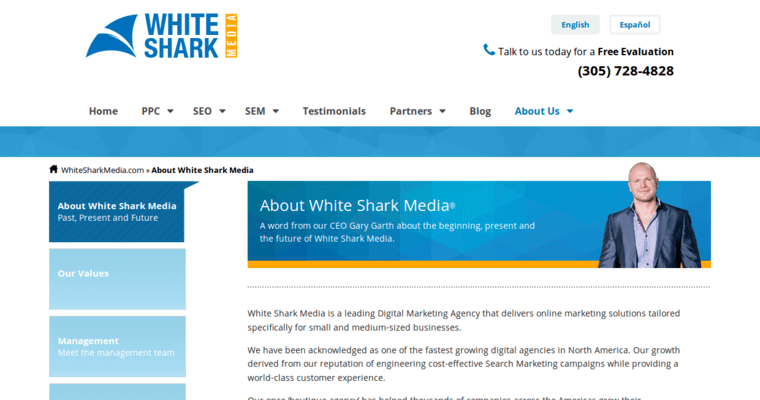Click the home icon in the breadcrumb

[53, 169]
